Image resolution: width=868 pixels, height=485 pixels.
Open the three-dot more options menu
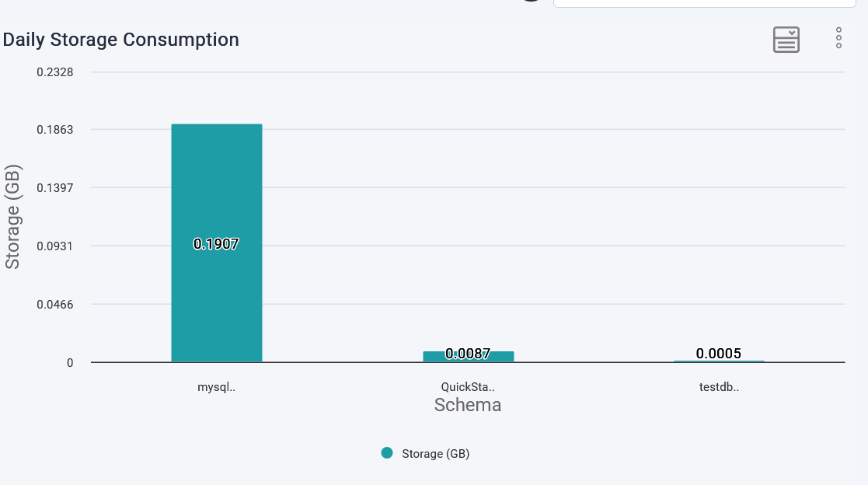coord(838,38)
